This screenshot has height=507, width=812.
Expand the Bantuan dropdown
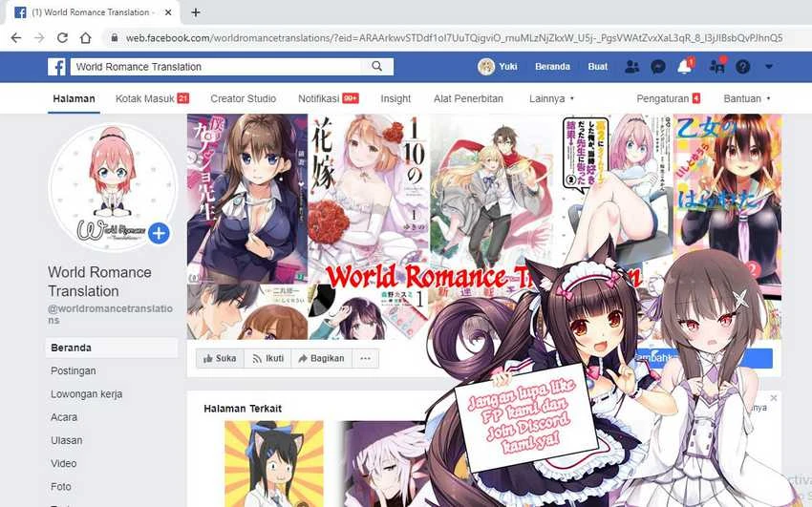pyautogui.click(x=747, y=98)
